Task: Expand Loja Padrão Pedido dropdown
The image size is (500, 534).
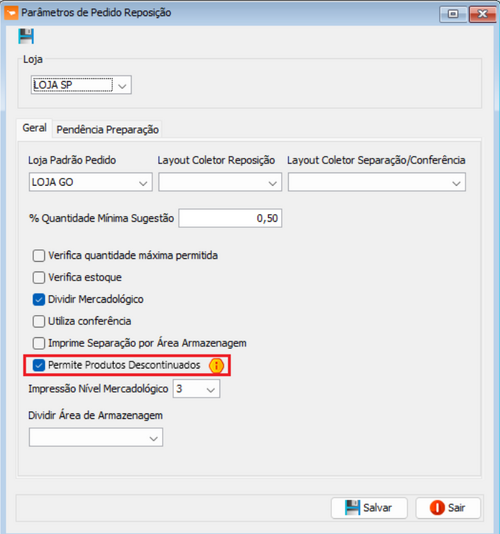Action: click(91, 182)
